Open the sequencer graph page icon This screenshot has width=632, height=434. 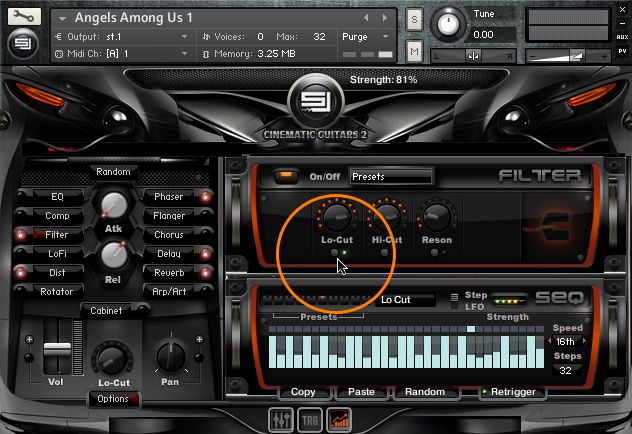pos(339,420)
